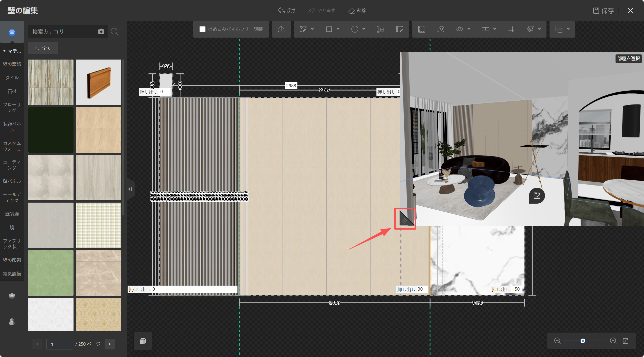Collapse the material side panel arrow
This screenshot has width=644, height=357.
(130, 189)
